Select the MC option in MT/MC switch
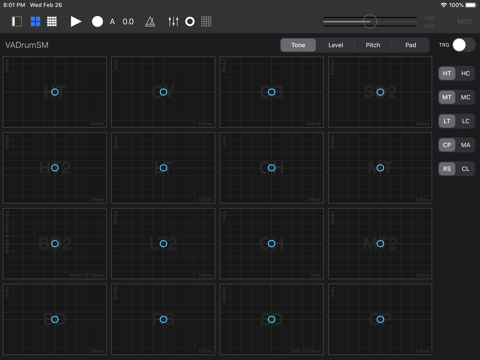The width and height of the screenshot is (480, 360). pyautogui.click(x=466, y=97)
